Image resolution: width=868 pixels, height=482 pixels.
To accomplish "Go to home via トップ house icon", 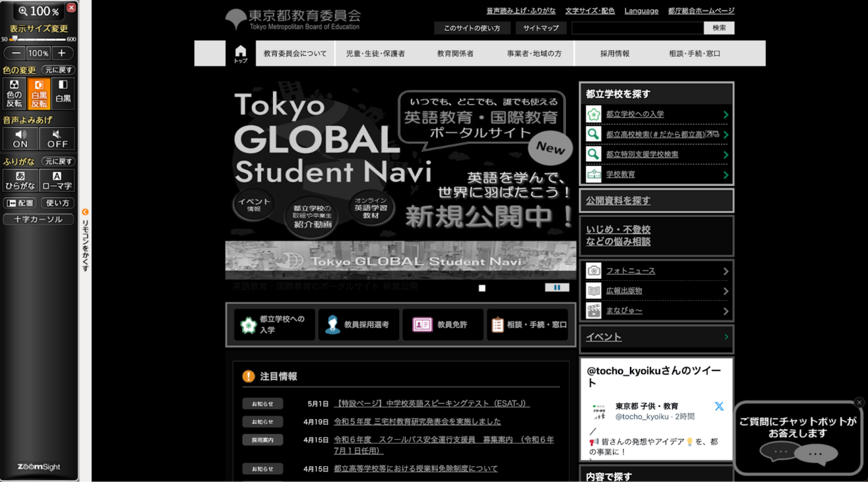I will (x=241, y=54).
